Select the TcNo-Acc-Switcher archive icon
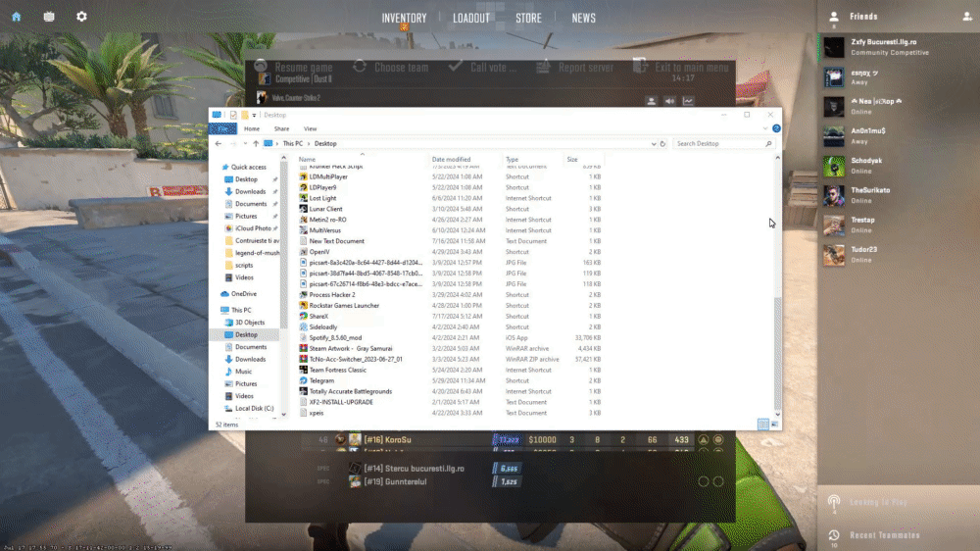Viewport: 980px width, 551px height. 303,359
